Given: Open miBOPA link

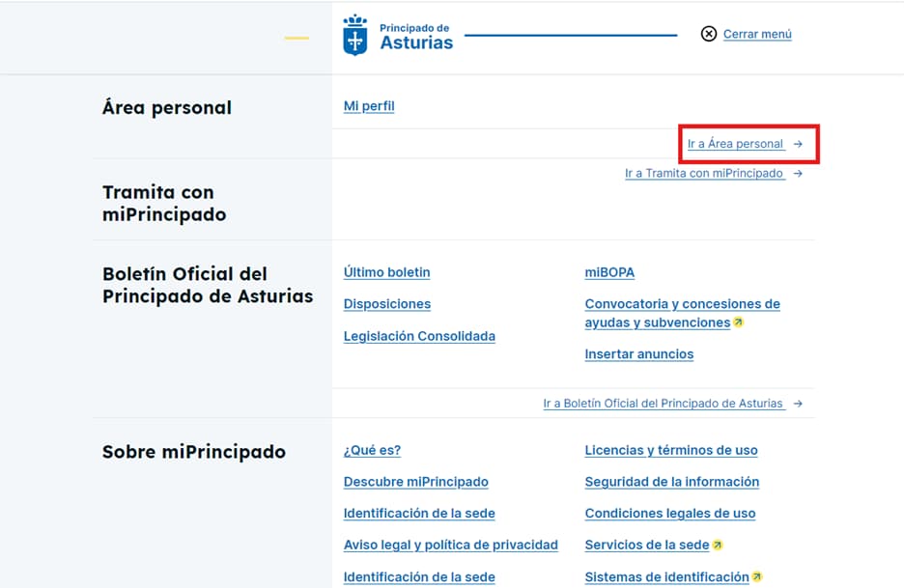Looking at the screenshot, I should pos(609,272).
